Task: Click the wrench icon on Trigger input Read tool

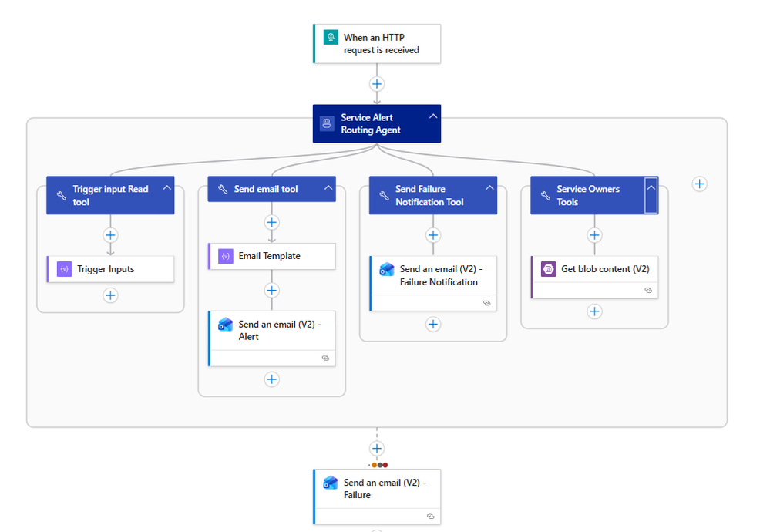Action: (62, 196)
